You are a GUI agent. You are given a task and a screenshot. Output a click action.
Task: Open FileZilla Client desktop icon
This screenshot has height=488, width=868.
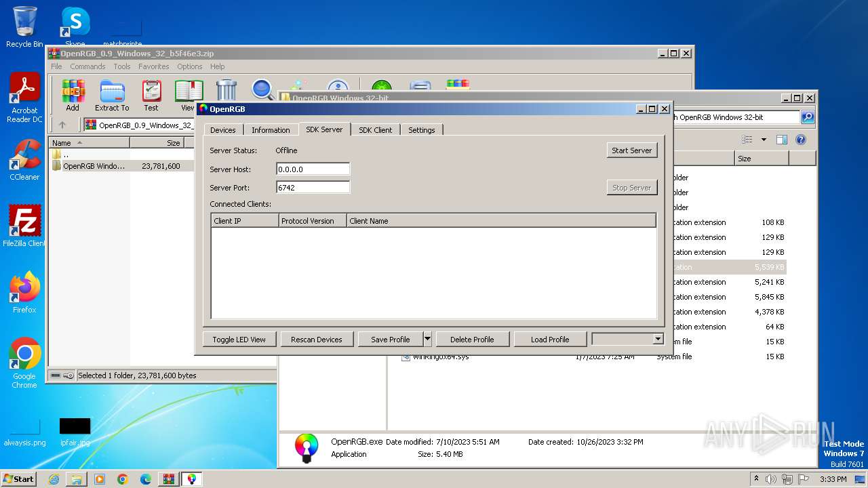tap(24, 226)
